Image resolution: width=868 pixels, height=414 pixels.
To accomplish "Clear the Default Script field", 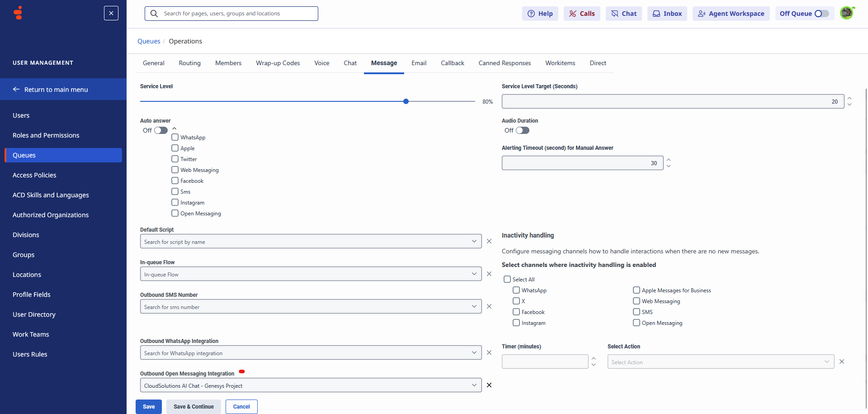I will click(x=489, y=242).
